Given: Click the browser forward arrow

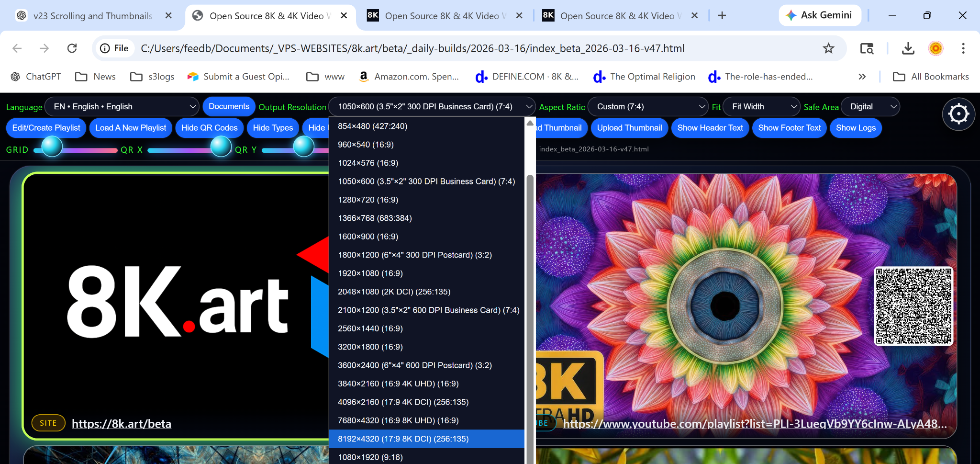Looking at the screenshot, I should point(45,48).
